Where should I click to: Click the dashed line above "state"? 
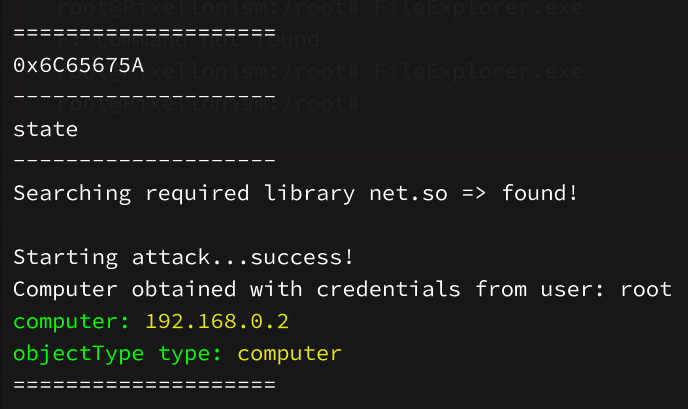point(145,98)
